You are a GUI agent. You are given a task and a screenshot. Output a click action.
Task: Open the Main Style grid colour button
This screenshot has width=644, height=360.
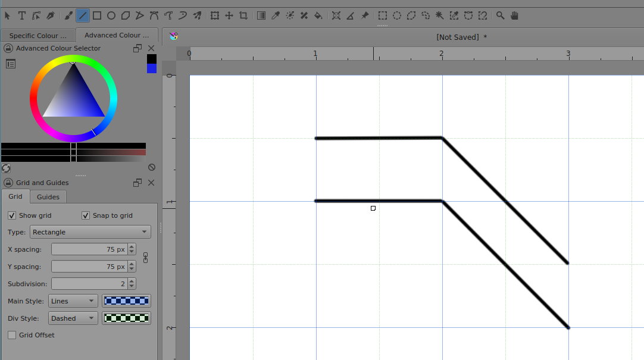tap(127, 301)
